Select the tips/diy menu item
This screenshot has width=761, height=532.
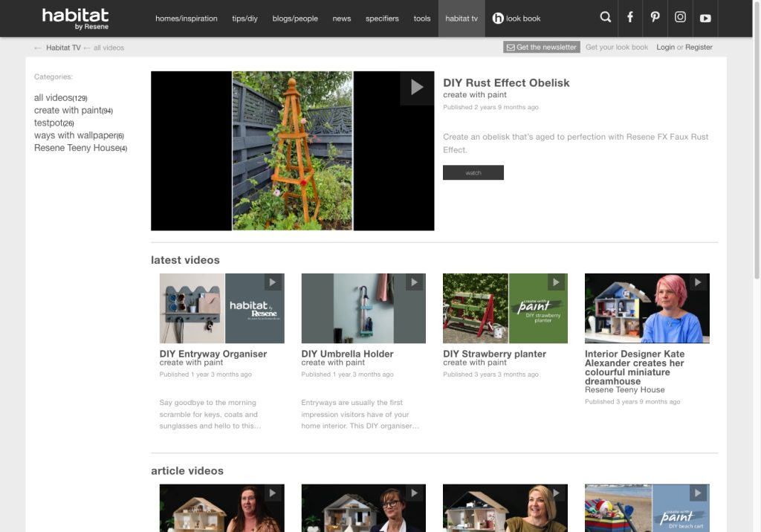tap(245, 19)
